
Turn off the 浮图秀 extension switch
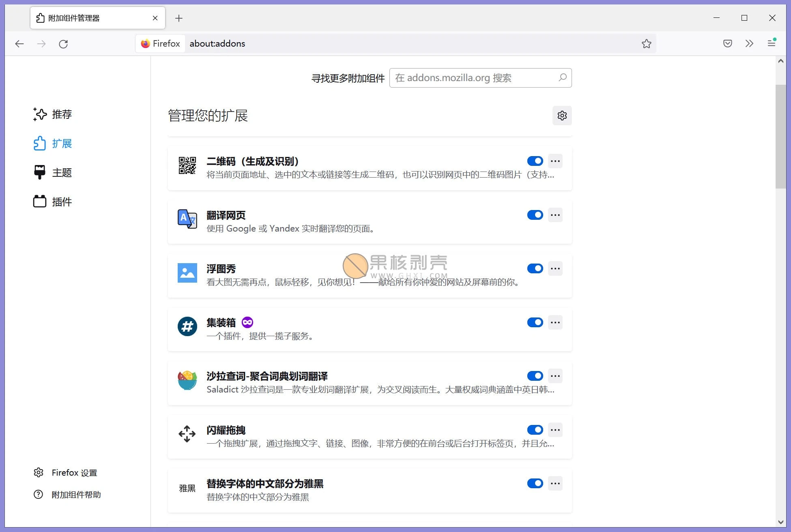[535, 268]
